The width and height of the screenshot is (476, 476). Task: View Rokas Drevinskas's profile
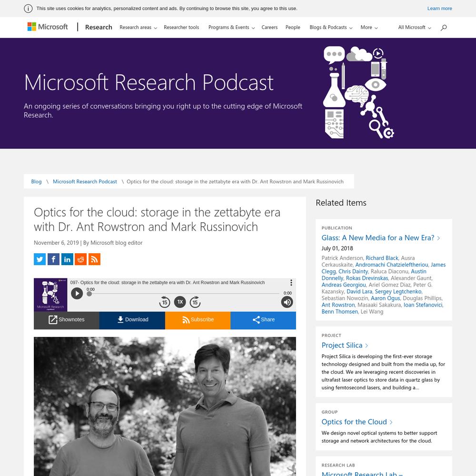[x=367, y=278]
